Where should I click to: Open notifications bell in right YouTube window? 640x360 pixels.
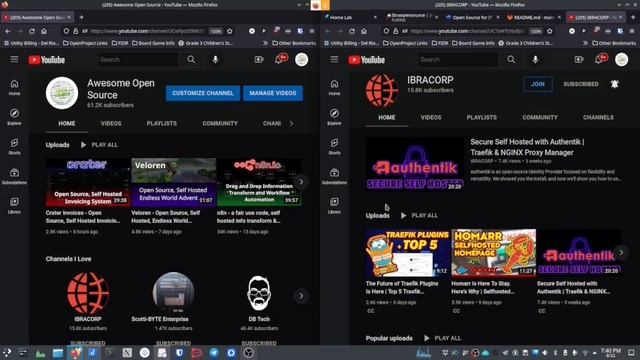point(600,60)
